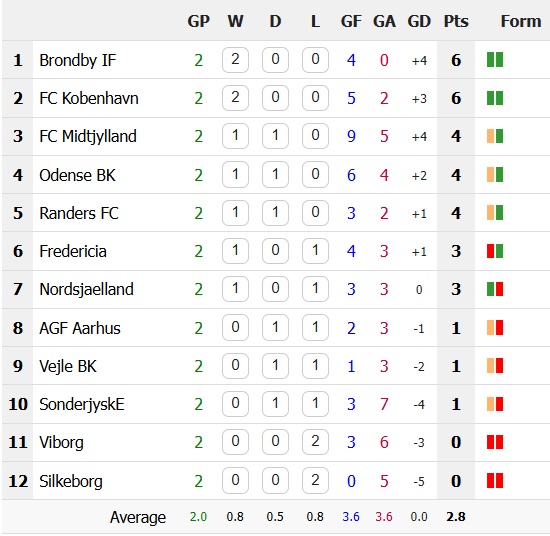
Task: Click Fredericia red-green form indicator
Action: [495, 251]
